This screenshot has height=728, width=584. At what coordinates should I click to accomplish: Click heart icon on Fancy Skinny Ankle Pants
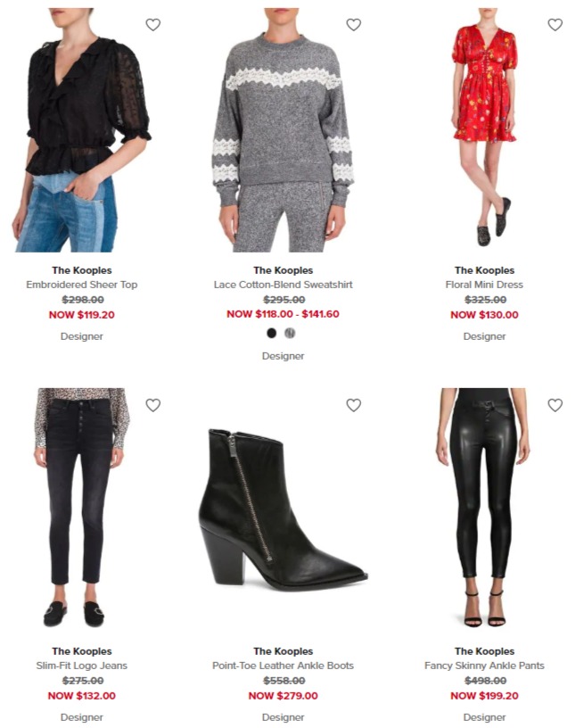point(555,405)
